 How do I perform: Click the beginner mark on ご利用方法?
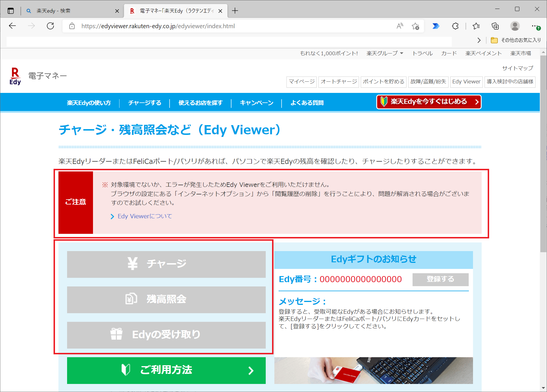click(x=126, y=370)
